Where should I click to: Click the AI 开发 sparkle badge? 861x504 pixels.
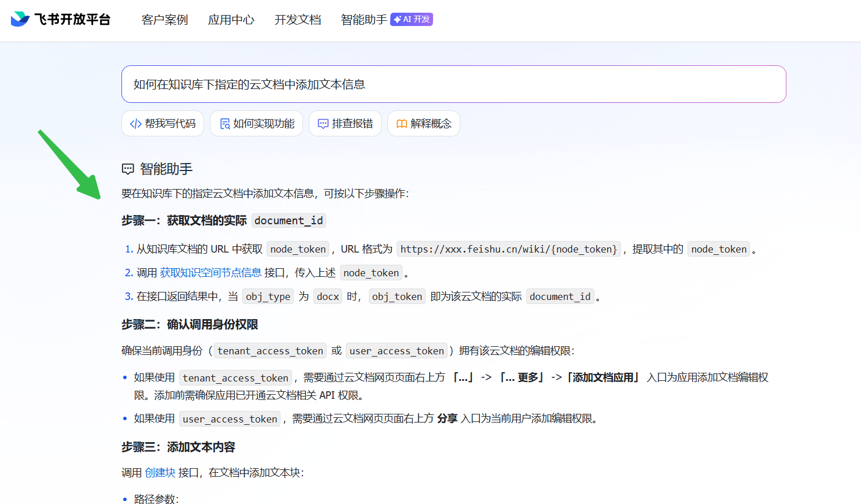click(412, 20)
